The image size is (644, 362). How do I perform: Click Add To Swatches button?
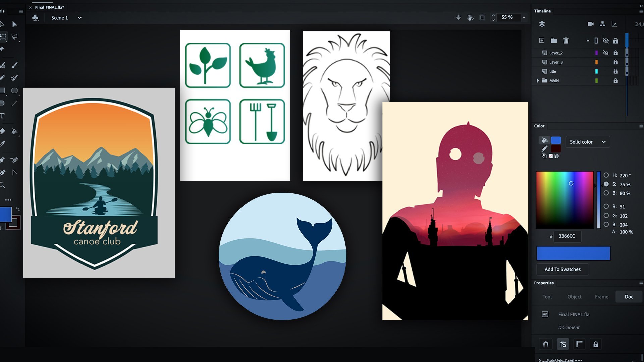562,269
